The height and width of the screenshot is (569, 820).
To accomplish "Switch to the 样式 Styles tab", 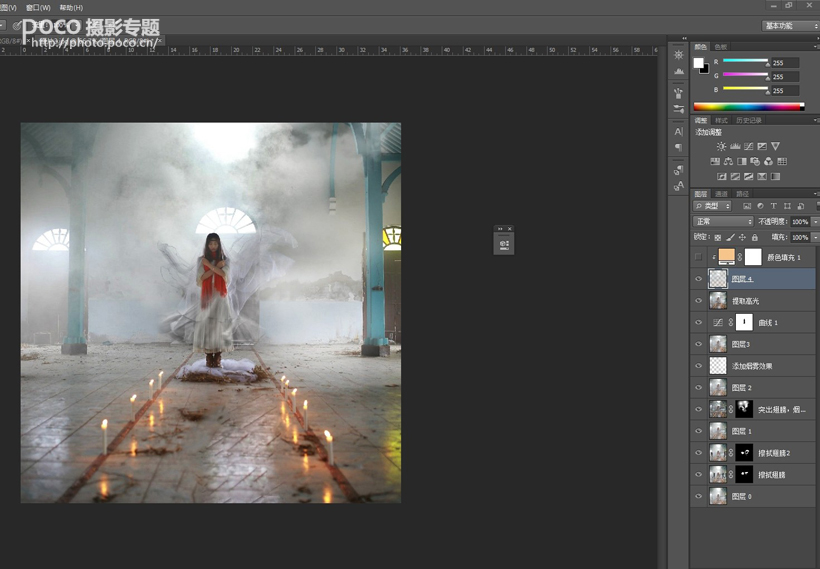I will tap(722, 120).
